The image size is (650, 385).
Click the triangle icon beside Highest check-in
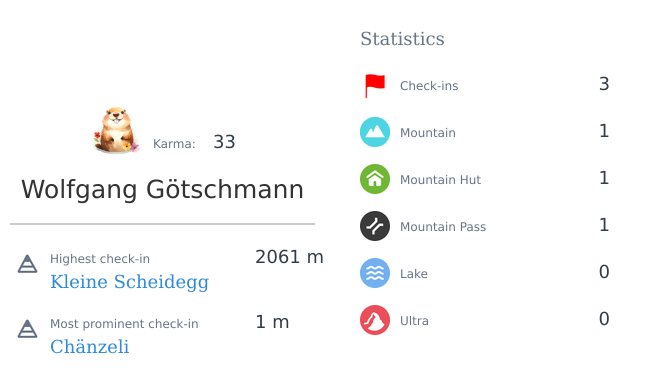pyautogui.click(x=27, y=264)
